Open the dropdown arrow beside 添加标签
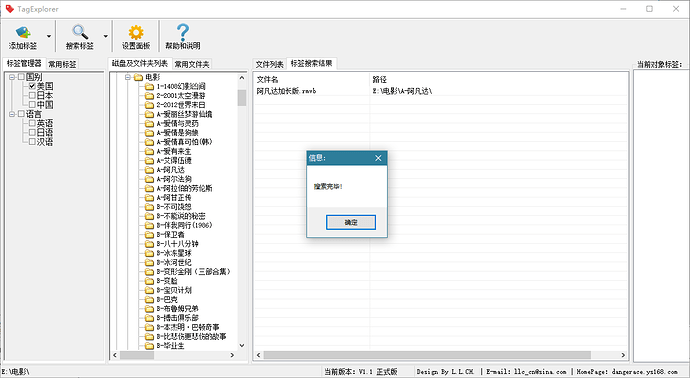The width and height of the screenshot is (690, 378). tap(49, 37)
